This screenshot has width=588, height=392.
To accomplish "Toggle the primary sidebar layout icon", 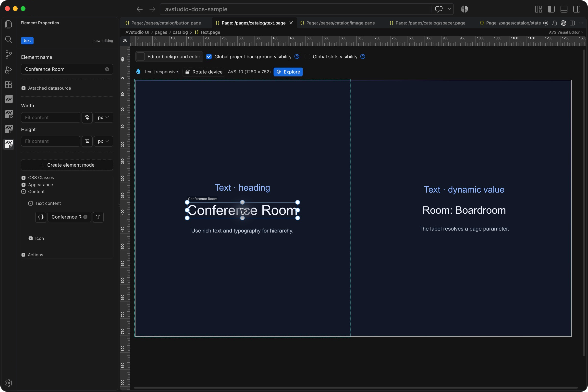I will point(551,9).
